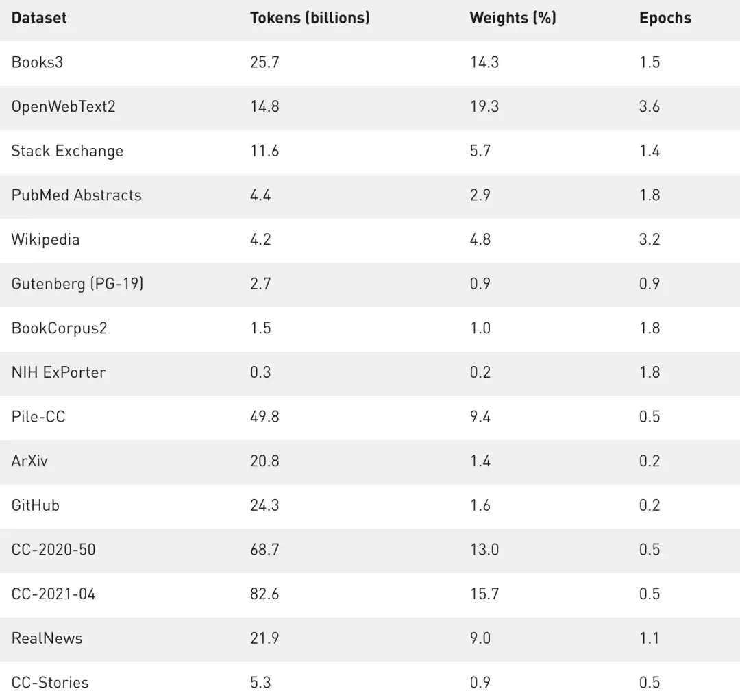740x700 pixels.
Task: Select the OpenWebText2 row label
Action: (63, 106)
